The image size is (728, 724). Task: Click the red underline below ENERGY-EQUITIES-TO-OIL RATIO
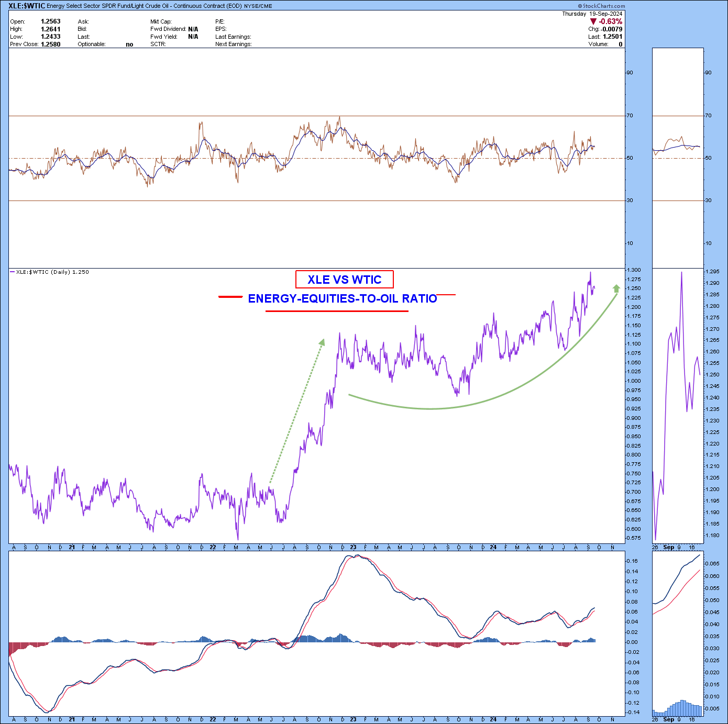pos(337,311)
